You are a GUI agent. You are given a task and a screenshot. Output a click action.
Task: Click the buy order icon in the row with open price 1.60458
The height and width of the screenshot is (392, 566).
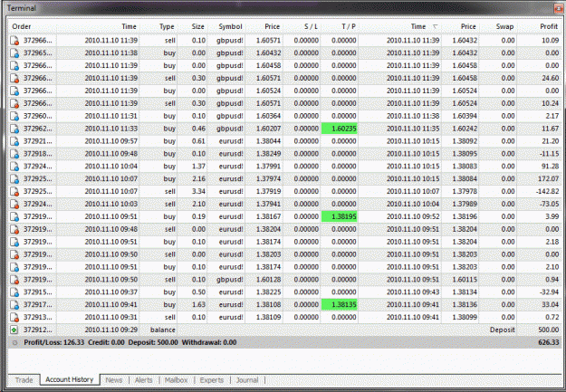point(14,66)
